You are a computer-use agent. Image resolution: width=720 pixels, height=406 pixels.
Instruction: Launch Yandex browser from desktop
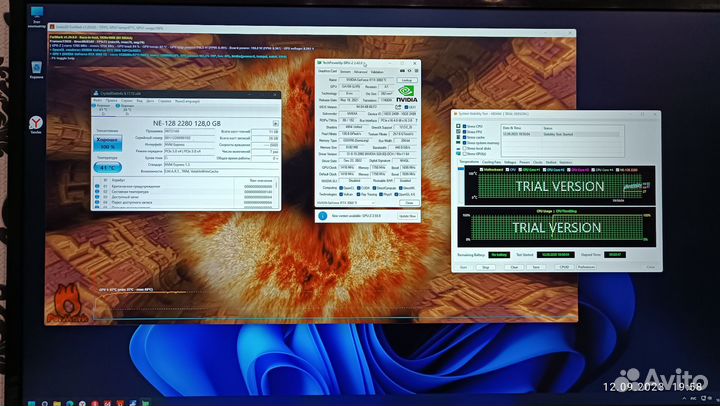coord(36,123)
